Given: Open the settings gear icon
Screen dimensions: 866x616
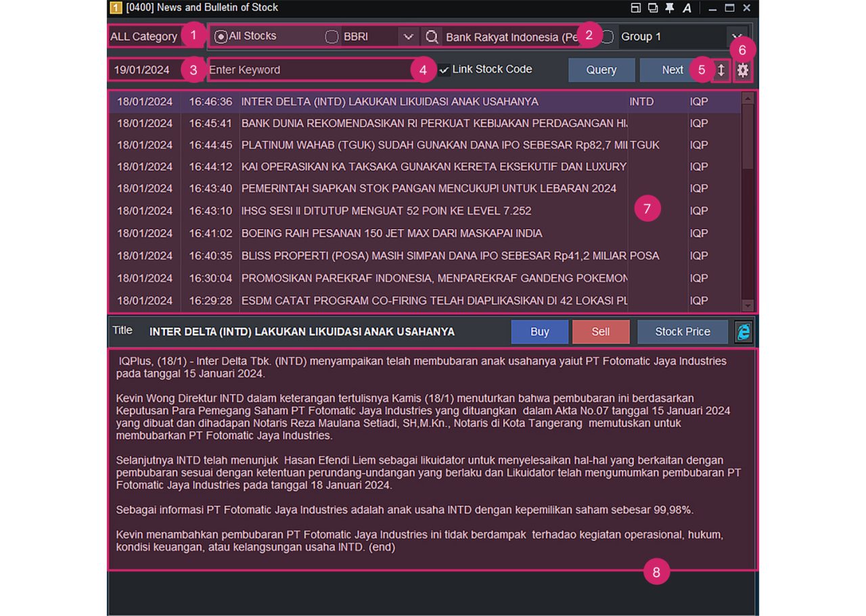Looking at the screenshot, I should click(x=742, y=70).
